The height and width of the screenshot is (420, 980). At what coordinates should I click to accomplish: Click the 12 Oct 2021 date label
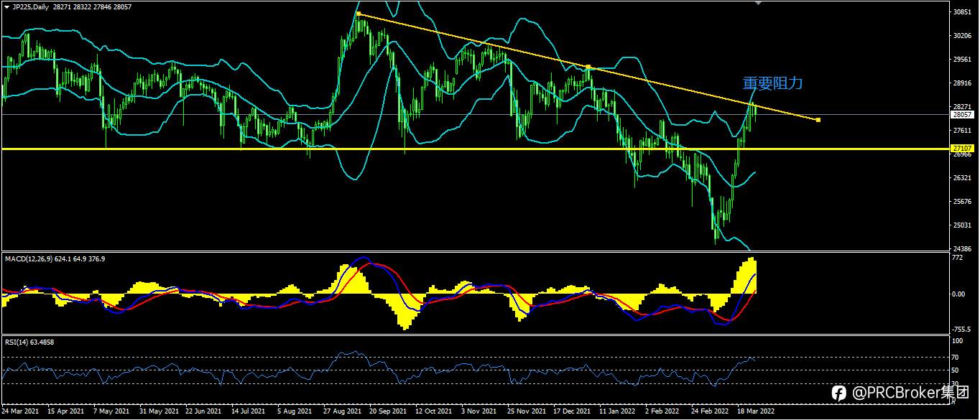434,412
